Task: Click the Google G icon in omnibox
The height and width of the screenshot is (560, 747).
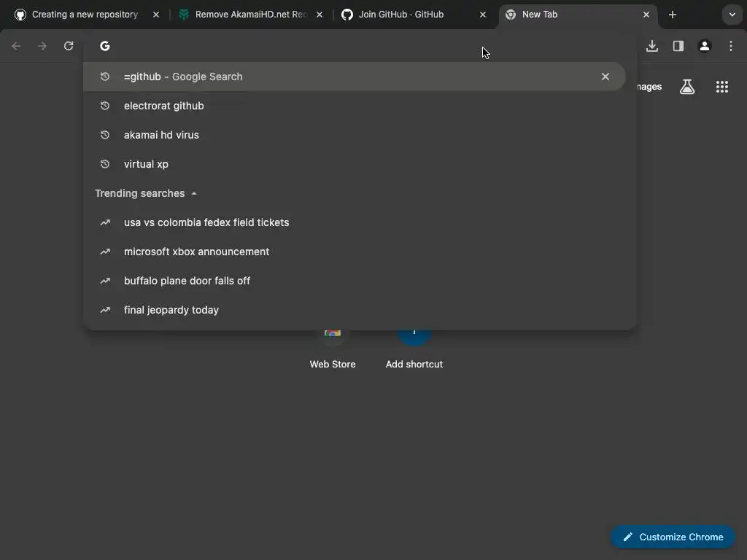Action: pos(105,46)
